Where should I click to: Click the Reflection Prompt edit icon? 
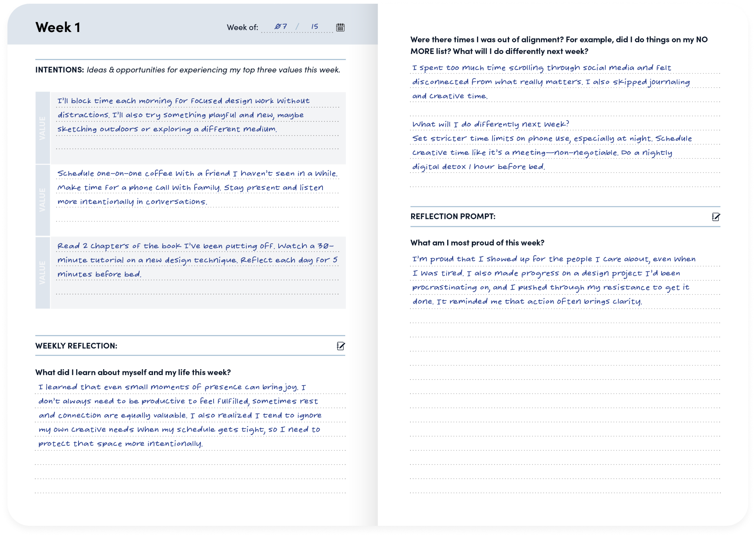(x=716, y=217)
